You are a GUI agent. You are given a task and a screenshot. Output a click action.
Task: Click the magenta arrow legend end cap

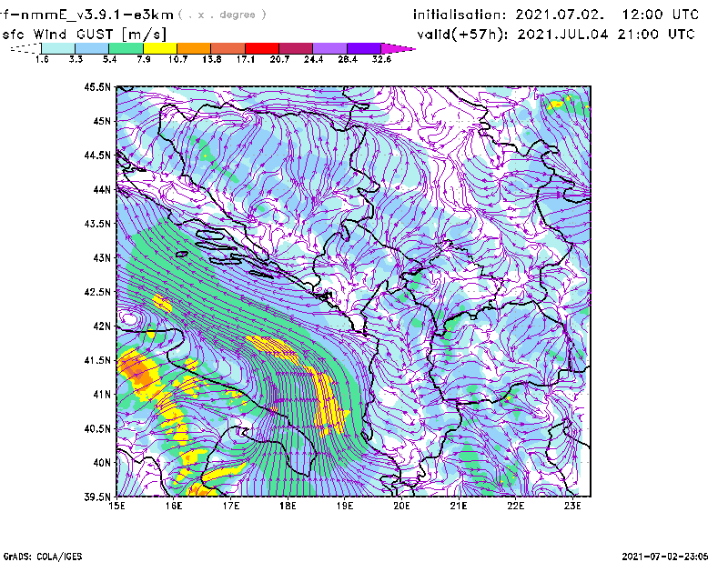tap(398, 48)
